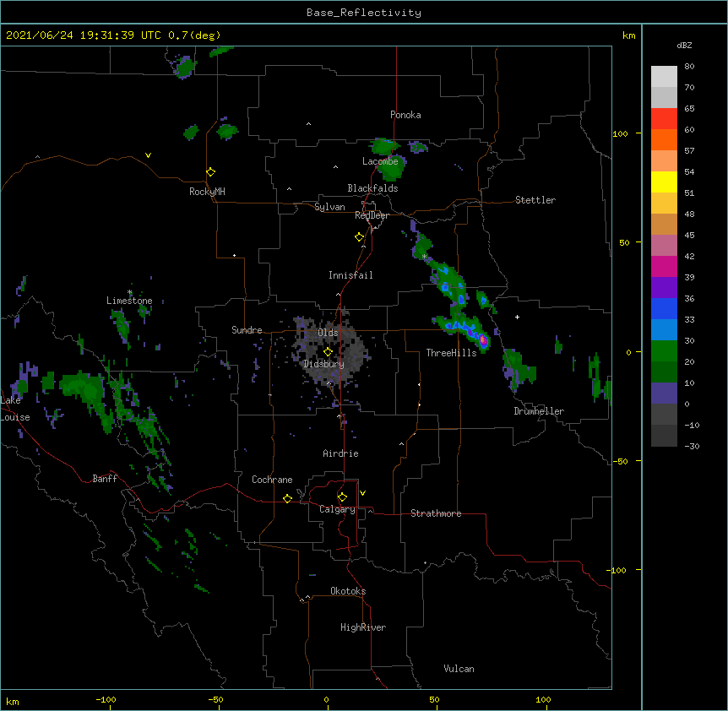
Task: Select the pink 42-45 dBZ color swatch
Action: tap(664, 246)
